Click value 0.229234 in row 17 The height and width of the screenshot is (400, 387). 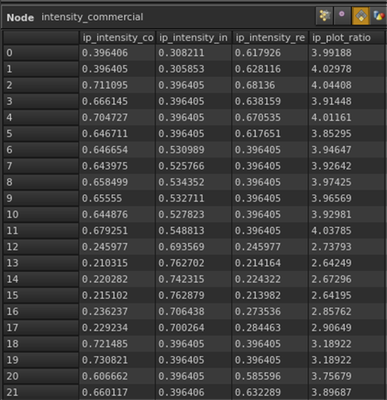pyautogui.click(x=105, y=328)
